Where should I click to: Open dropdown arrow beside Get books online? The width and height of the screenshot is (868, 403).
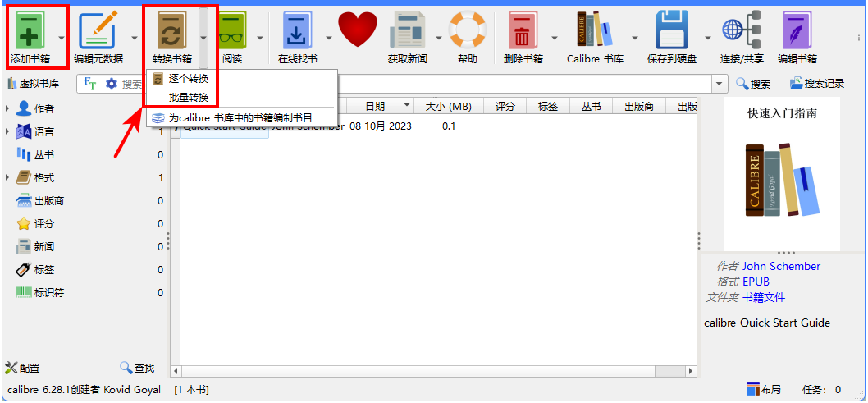[329, 39]
